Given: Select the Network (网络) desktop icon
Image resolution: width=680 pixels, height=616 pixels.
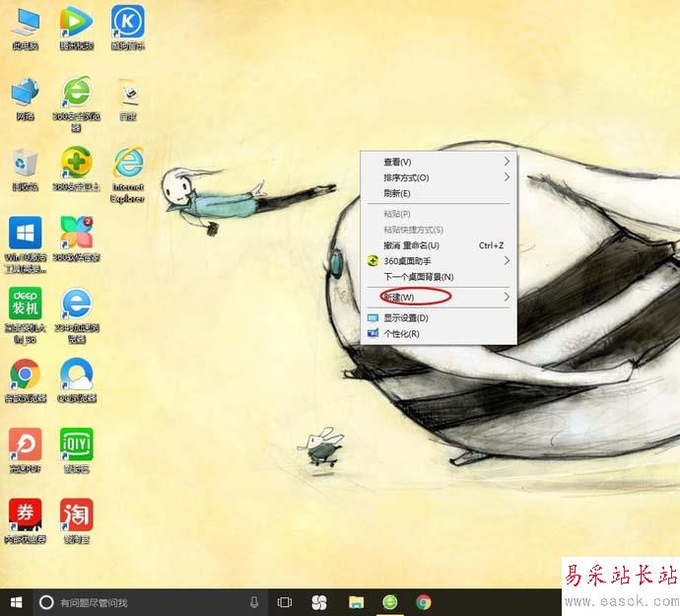Looking at the screenshot, I should coord(26,99).
